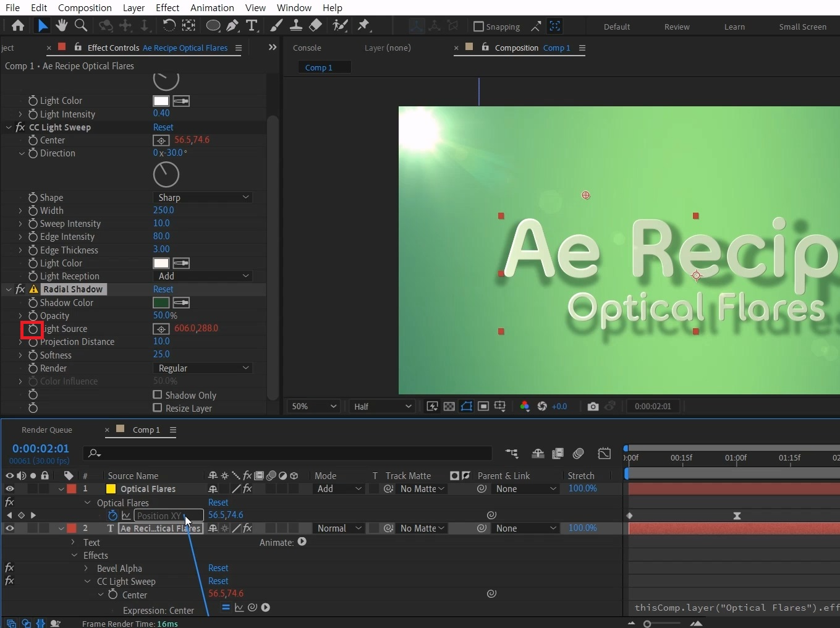Click the Animate play button for the text layer
The height and width of the screenshot is (628, 840).
coord(302,541)
